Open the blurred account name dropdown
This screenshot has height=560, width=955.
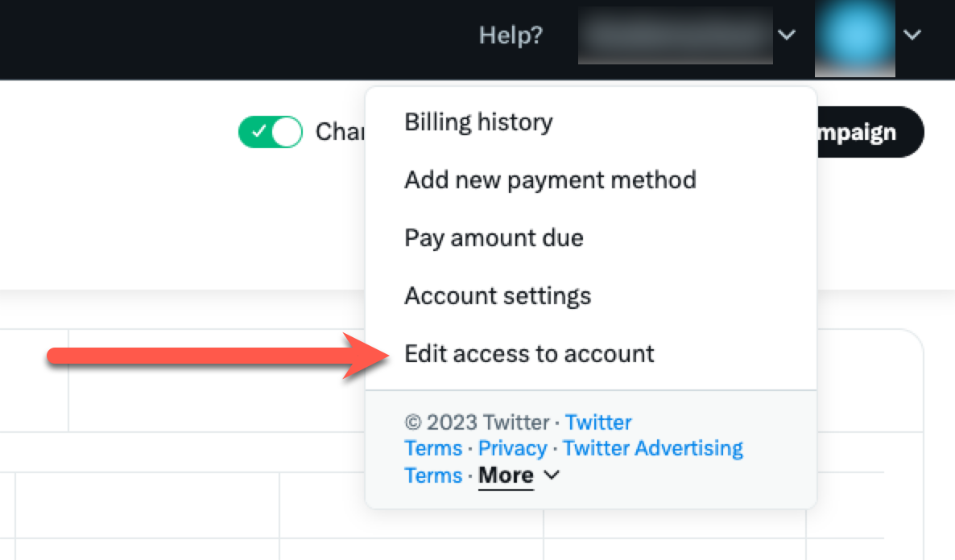pyautogui.click(x=675, y=35)
